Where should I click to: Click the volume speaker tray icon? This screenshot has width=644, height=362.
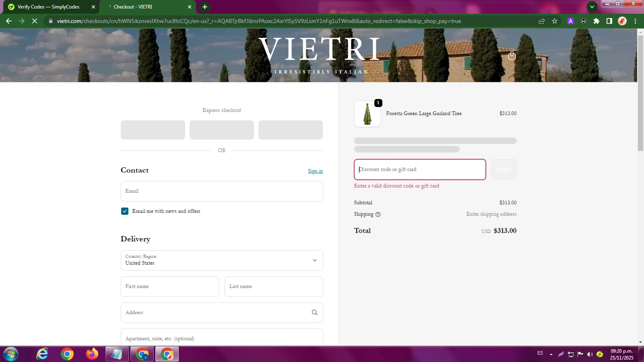point(590,354)
